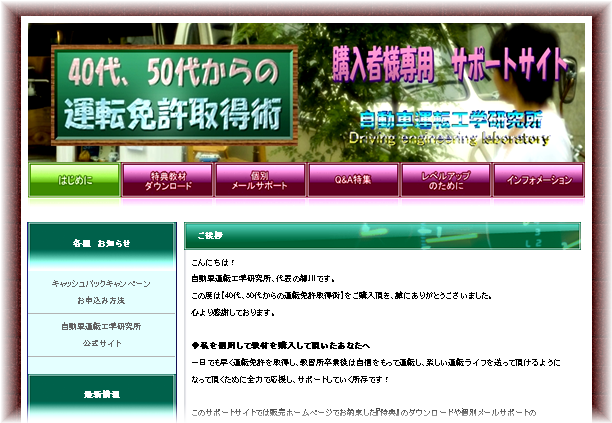Click the bold heading starting with ◆
The image size is (612, 423).
point(280,344)
